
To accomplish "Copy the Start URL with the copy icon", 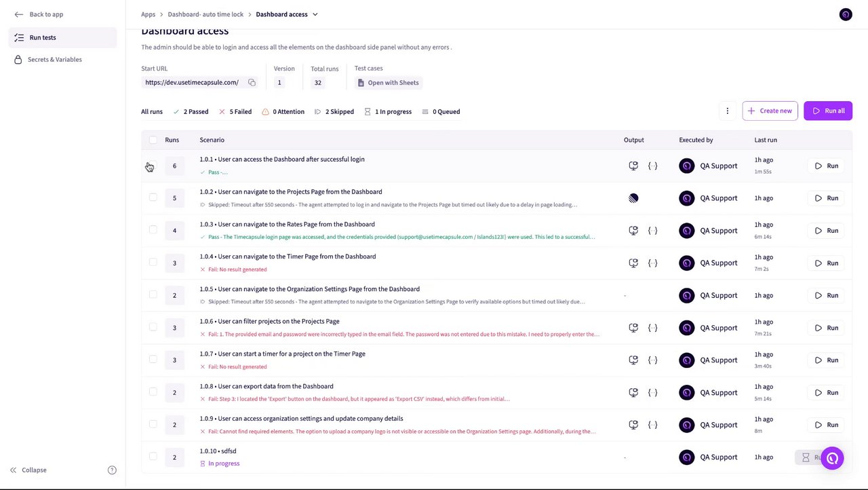I will point(252,83).
